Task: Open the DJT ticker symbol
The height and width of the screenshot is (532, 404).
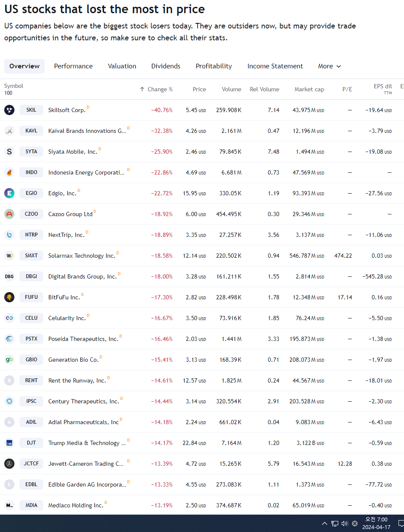Action: click(x=31, y=443)
